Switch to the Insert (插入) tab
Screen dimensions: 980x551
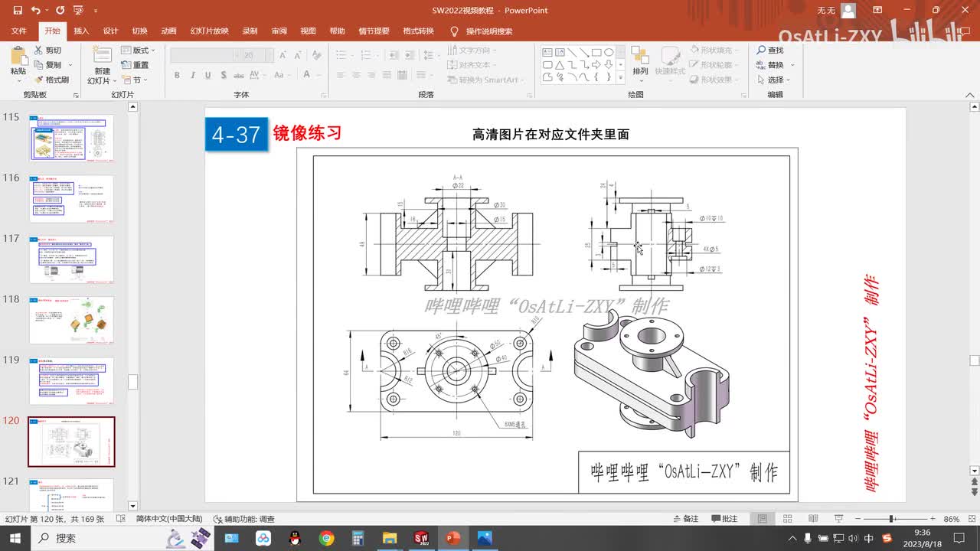pyautogui.click(x=81, y=31)
